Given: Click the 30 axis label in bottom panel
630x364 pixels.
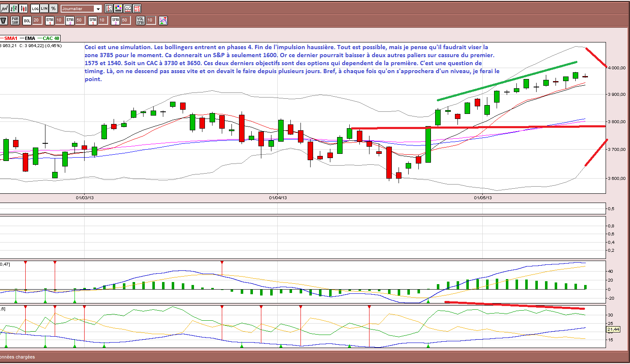Looking at the screenshot, I should tap(611, 315).
